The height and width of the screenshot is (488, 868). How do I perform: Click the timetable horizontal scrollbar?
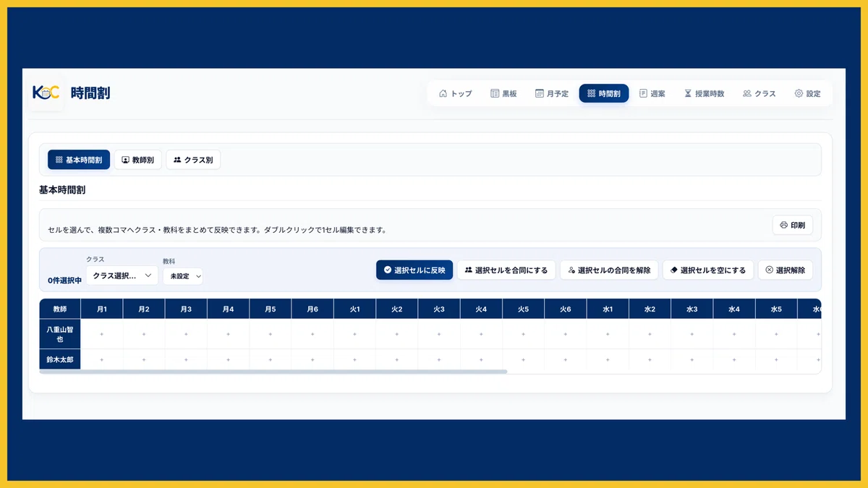[x=273, y=372]
